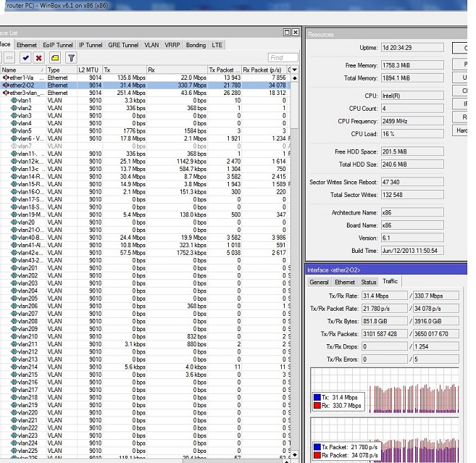Image resolution: width=476 pixels, height=463 pixels.
Task: Click the vlan201 interface icon
Action: pyautogui.click(x=14, y=268)
